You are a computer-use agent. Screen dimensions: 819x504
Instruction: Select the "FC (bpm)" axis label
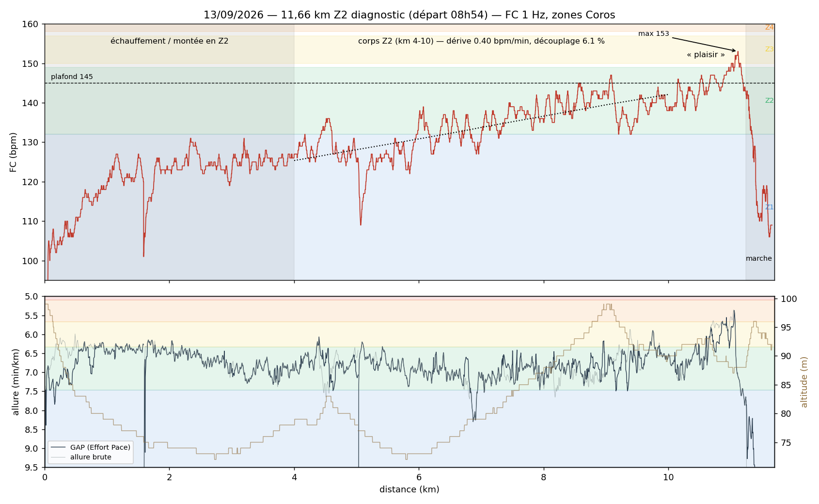pos(13,152)
